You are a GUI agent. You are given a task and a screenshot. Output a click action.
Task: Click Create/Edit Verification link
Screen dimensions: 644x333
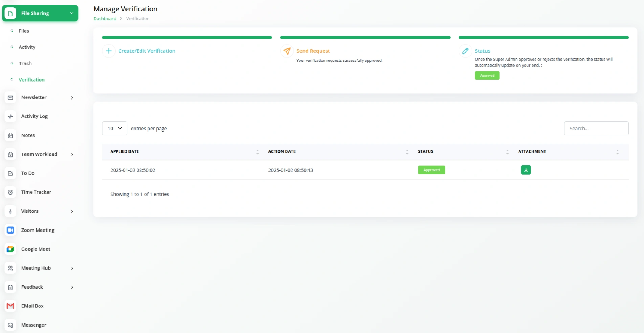[x=147, y=51]
